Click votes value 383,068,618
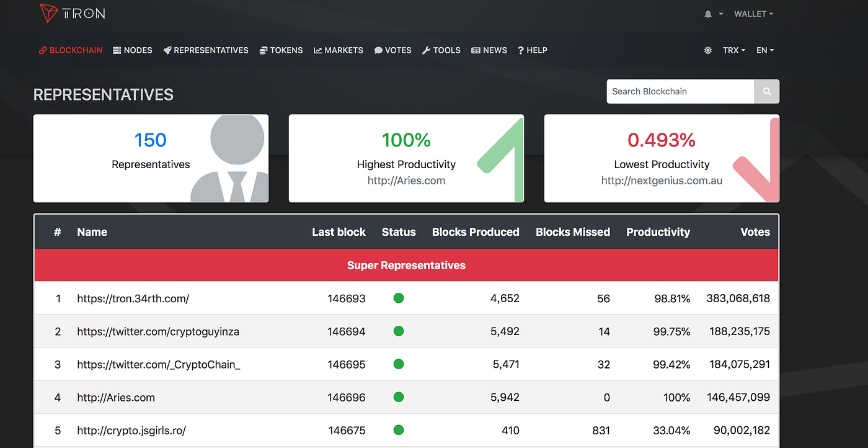This screenshot has height=448, width=868. pos(738,298)
